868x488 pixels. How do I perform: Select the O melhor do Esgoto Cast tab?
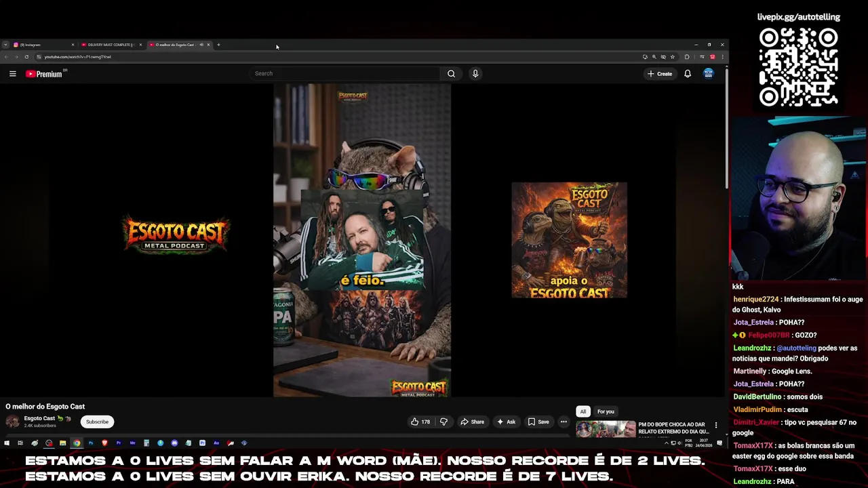[x=180, y=45]
